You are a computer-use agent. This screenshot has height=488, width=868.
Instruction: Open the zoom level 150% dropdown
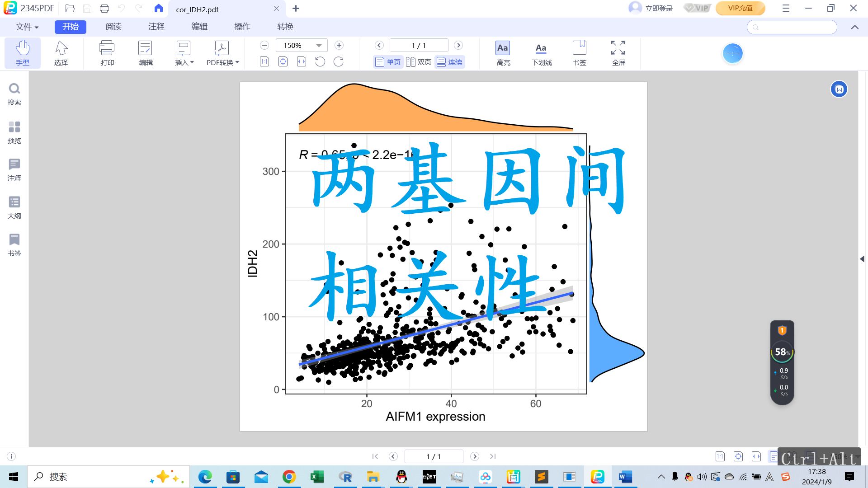pyautogui.click(x=319, y=45)
